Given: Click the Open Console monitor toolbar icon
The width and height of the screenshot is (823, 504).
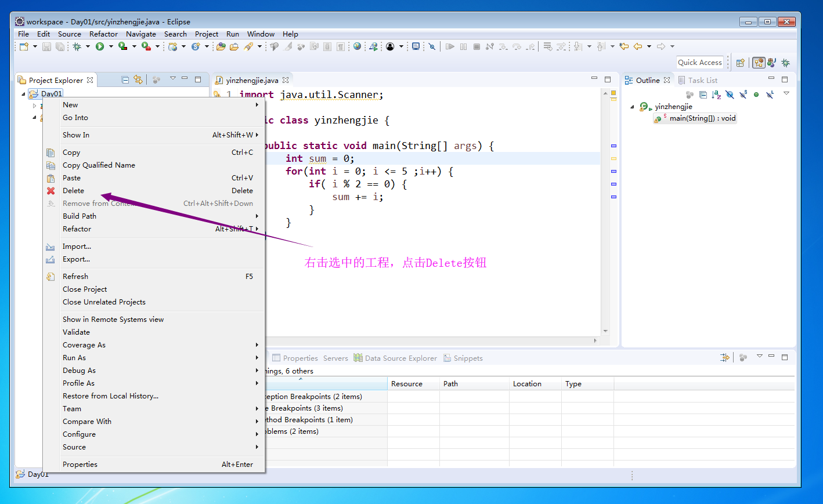Looking at the screenshot, I should 416,46.
